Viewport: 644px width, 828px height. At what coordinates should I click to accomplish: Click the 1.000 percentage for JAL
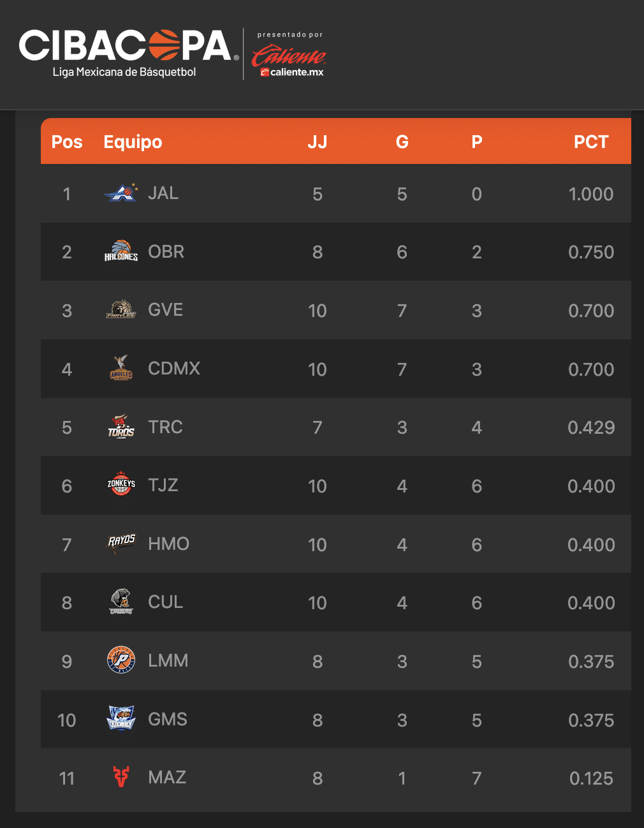[x=590, y=194]
